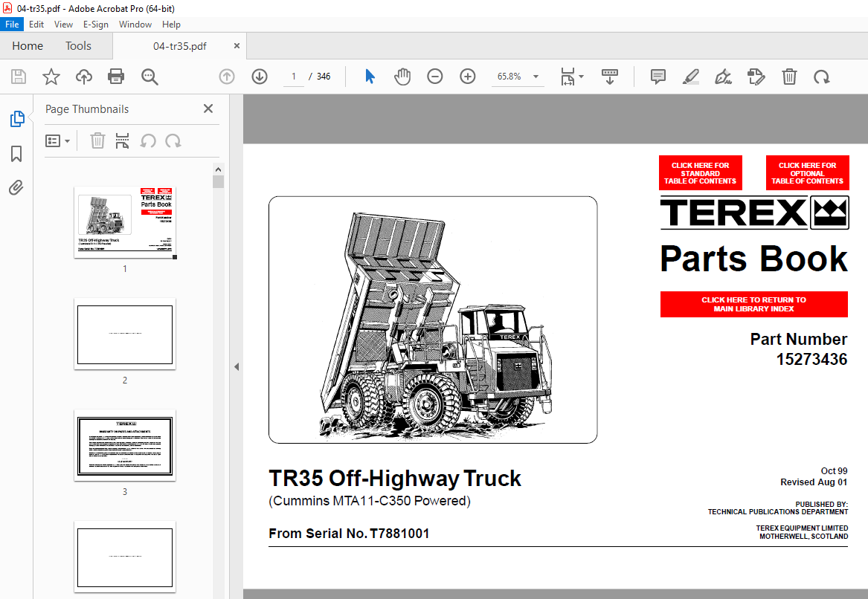Click Return to Main Library Index button
Image resolution: width=868 pixels, height=599 pixels.
[x=754, y=304]
